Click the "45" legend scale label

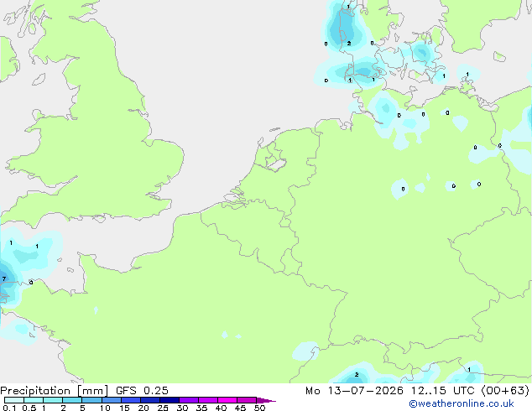[240, 408]
